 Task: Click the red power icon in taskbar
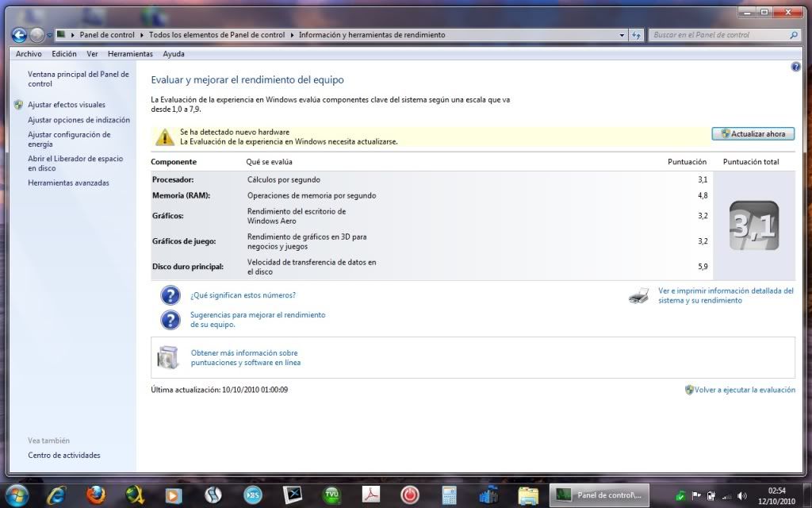410,495
